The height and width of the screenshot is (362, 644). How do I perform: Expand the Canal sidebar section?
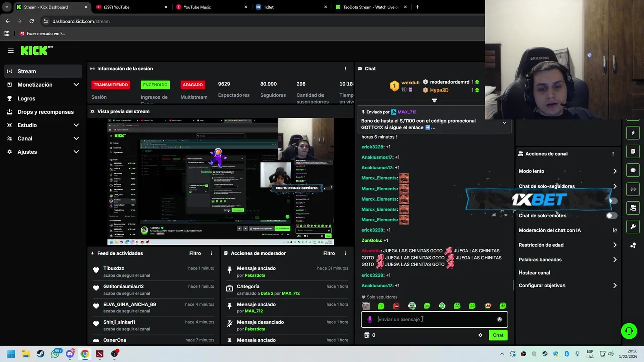76,139
